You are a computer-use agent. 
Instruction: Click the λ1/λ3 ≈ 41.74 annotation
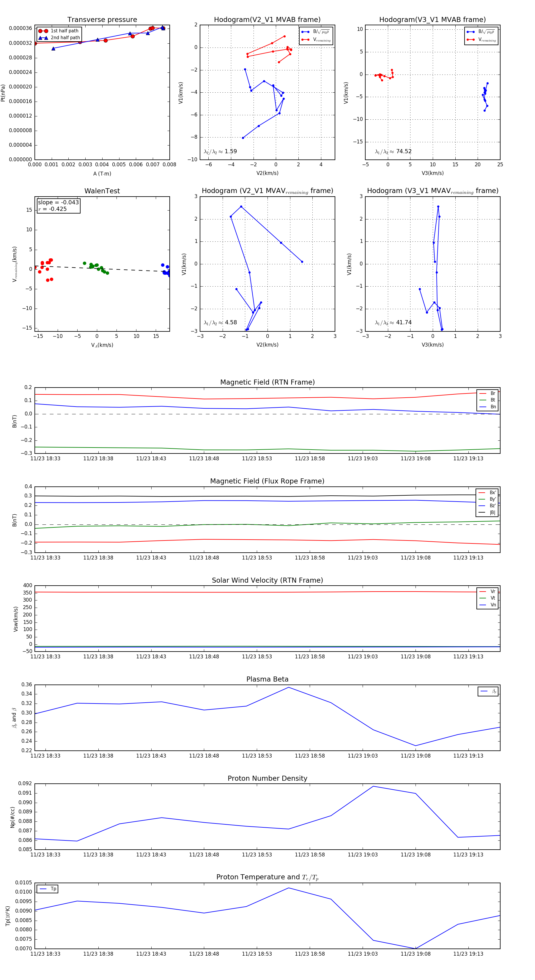[x=393, y=323]
